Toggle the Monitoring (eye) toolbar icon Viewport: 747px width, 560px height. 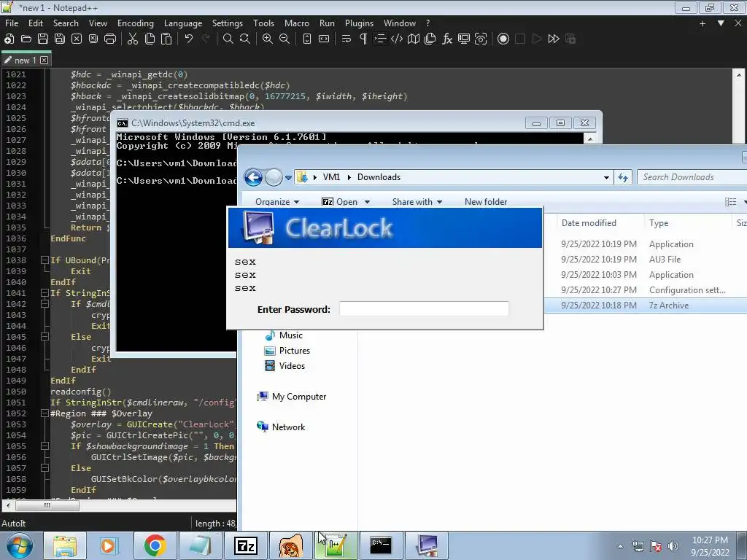tap(481, 39)
